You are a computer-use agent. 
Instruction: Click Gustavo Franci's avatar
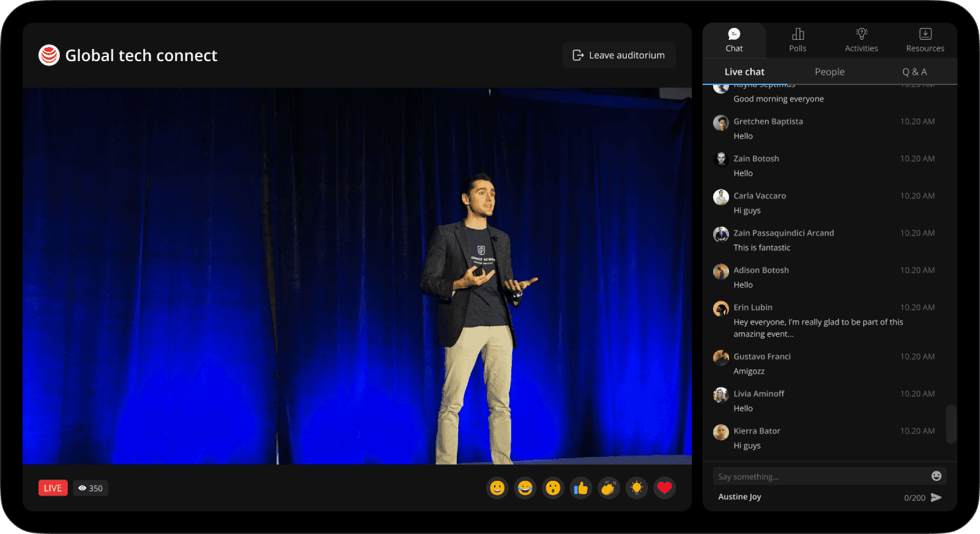[721, 357]
